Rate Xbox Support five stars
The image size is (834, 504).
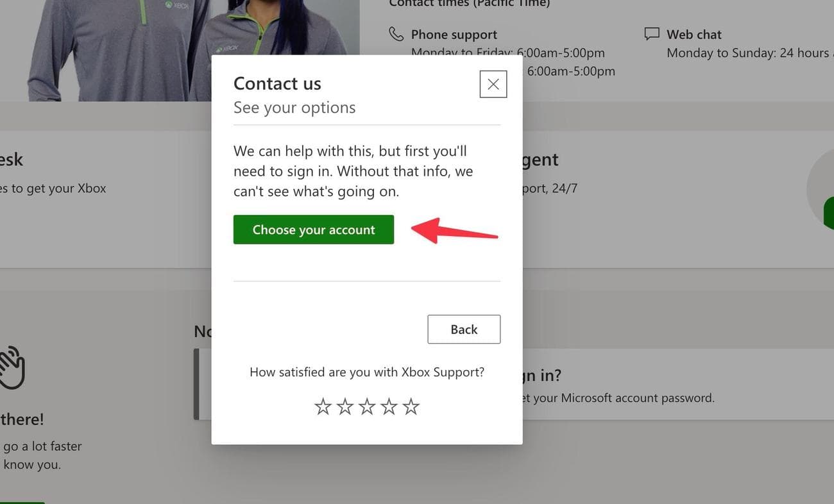tap(411, 407)
